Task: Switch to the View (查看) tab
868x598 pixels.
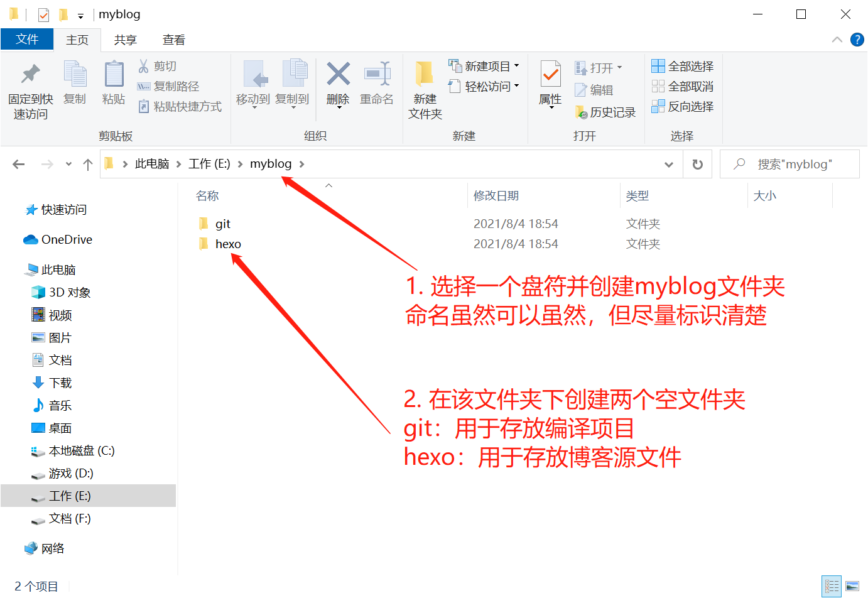Action: click(174, 40)
